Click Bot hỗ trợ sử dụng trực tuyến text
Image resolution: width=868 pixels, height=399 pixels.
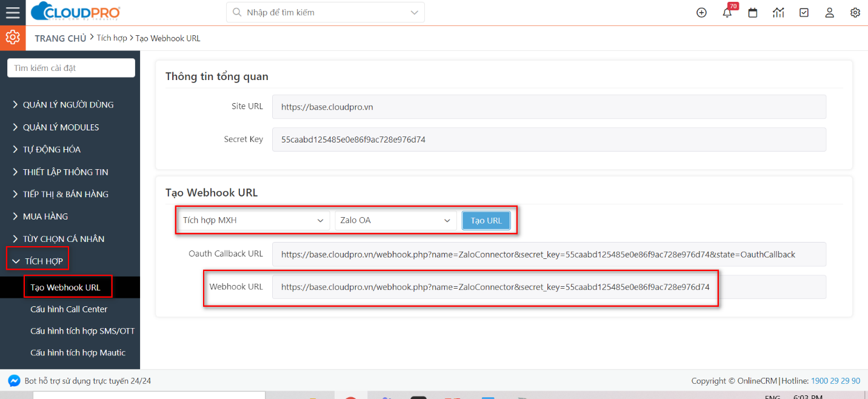(x=88, y=381)
